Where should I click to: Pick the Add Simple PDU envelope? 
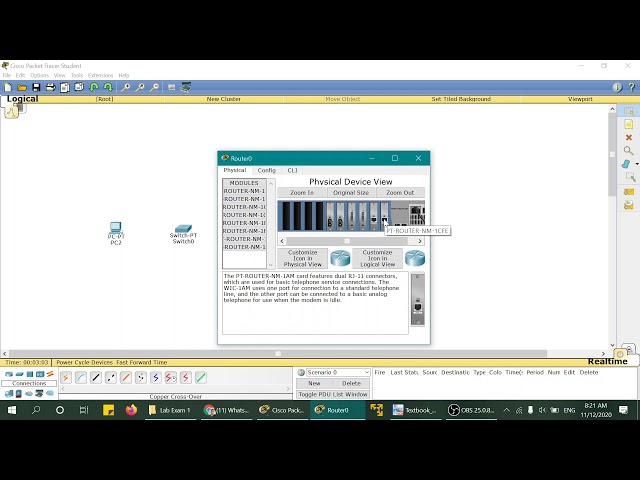coord(629,192)
